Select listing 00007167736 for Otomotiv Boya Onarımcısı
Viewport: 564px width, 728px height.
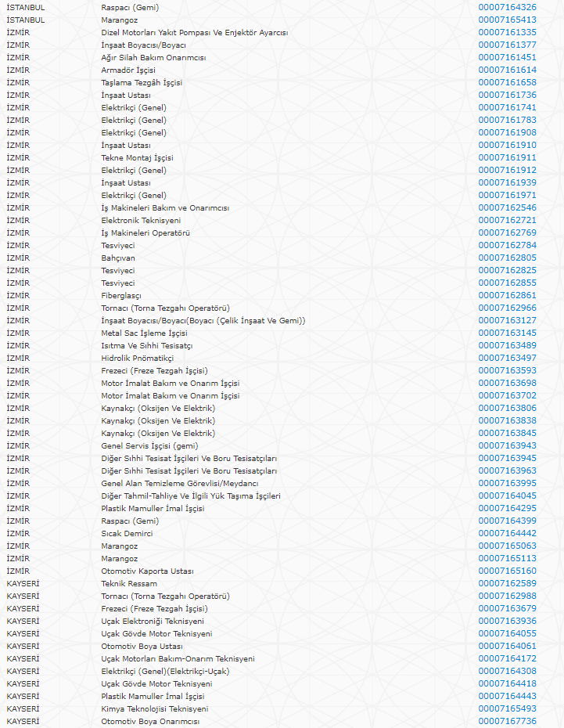[507, 721]
